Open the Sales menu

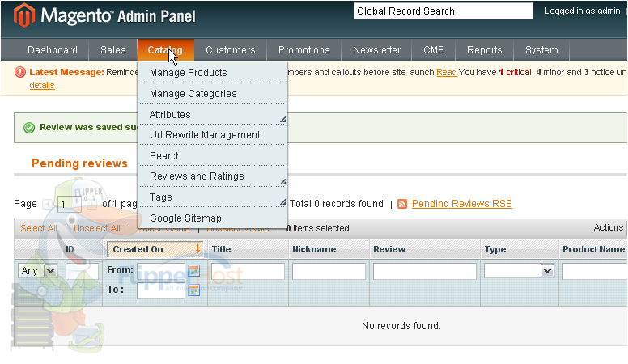pos(113,50)
